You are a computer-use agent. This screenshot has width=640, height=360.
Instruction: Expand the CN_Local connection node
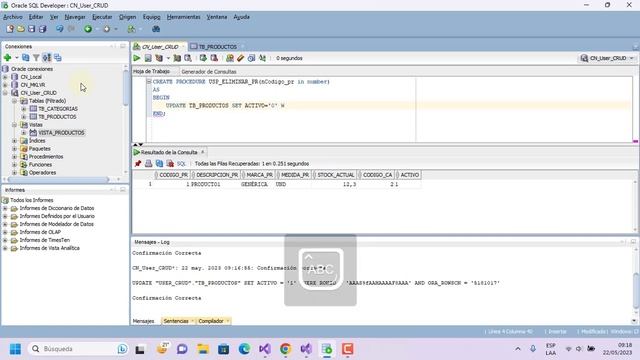(5, 77)
